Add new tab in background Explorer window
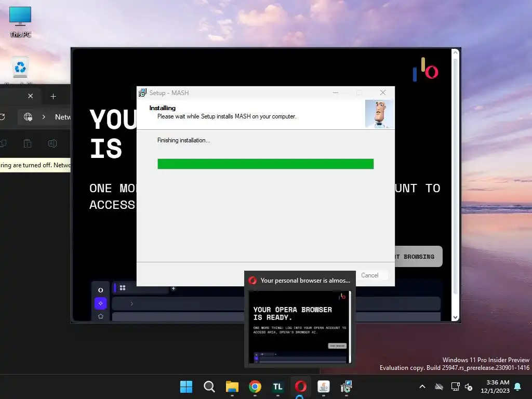This screenshot has height=399, width=532. (x=54, y=96)
